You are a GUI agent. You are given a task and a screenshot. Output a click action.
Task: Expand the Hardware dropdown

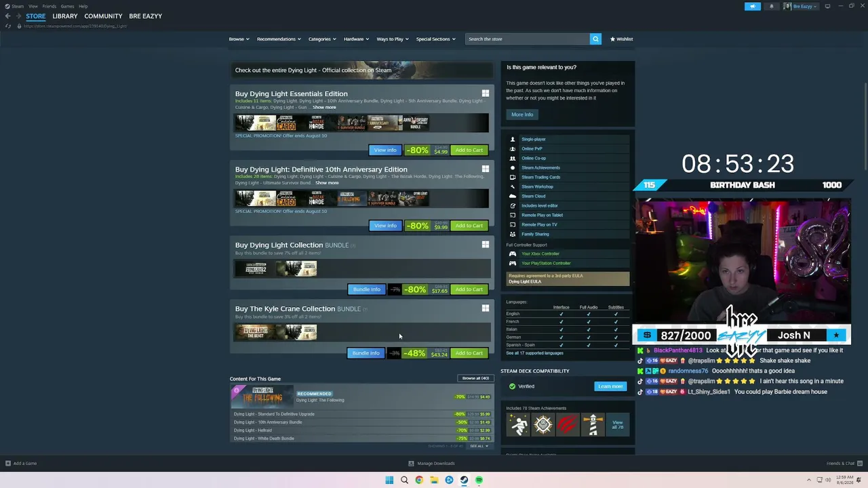[x=356, y=39]
